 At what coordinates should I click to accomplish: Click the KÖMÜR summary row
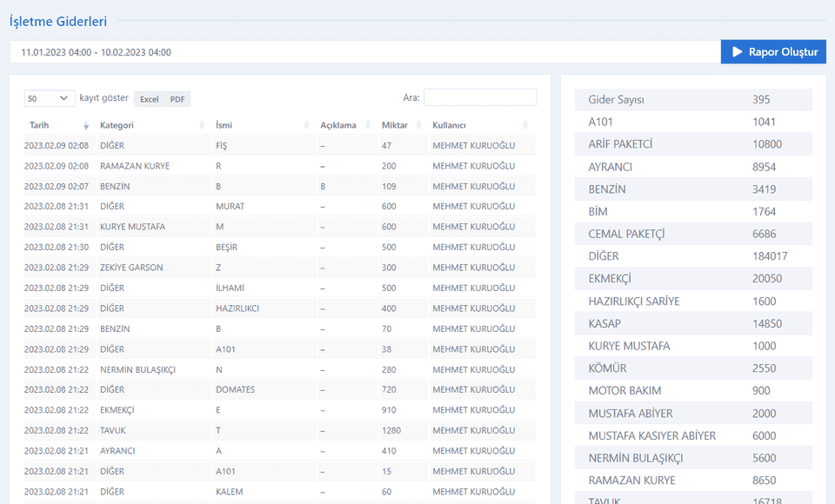tap(693, 368)
